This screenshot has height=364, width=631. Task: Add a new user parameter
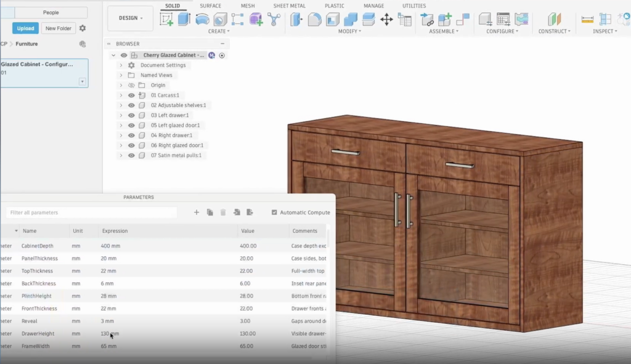[x=197, y=212]
